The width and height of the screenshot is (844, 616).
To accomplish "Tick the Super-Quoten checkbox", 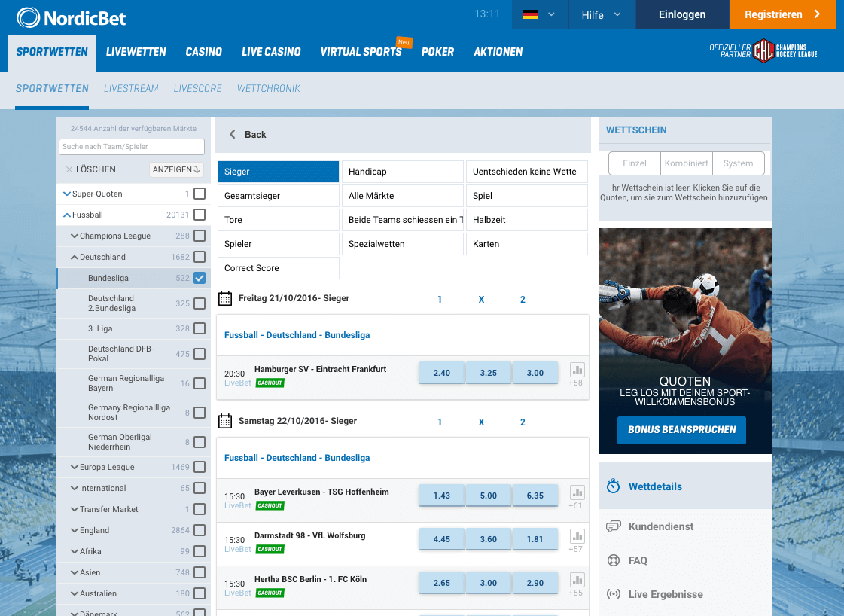I will [200, 194].
